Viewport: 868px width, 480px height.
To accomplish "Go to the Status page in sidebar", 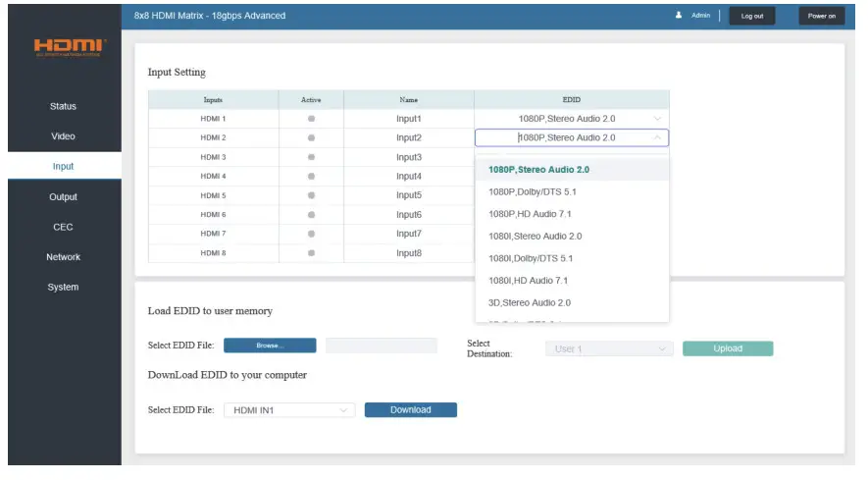I will (63, 106).
